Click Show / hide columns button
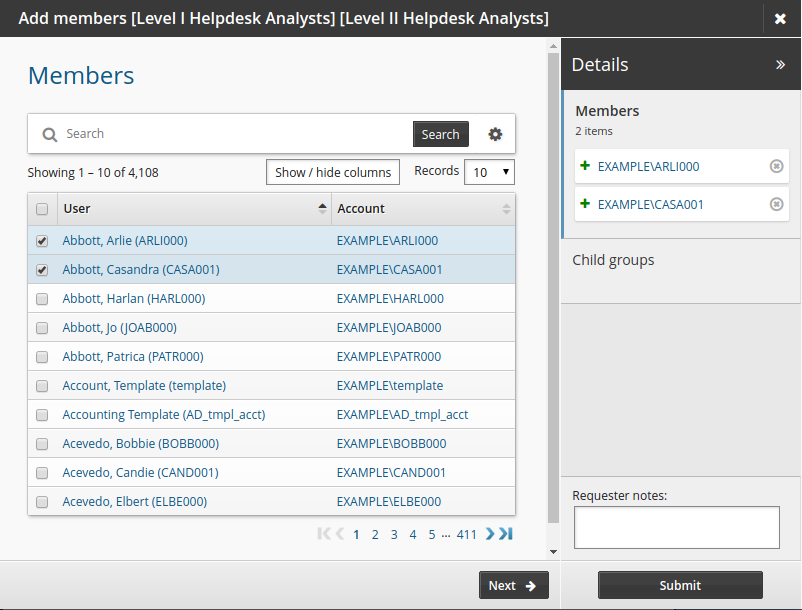 click(x=333, y=172)
